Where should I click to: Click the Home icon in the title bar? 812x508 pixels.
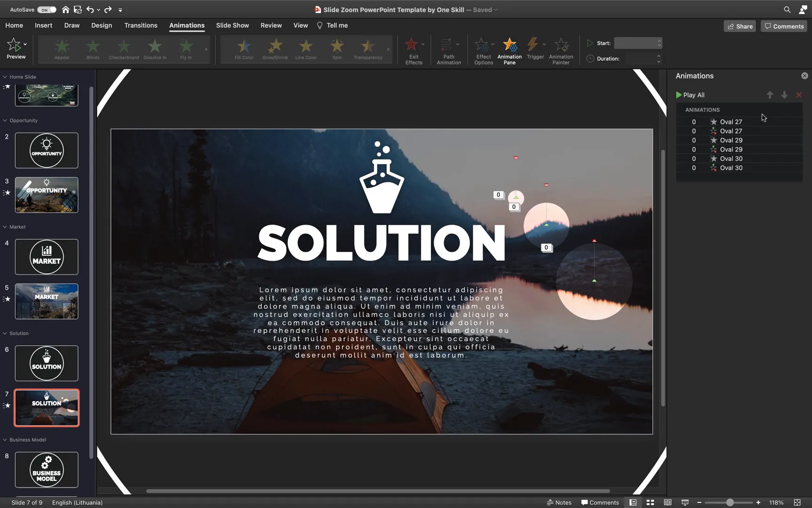(66, 9)
